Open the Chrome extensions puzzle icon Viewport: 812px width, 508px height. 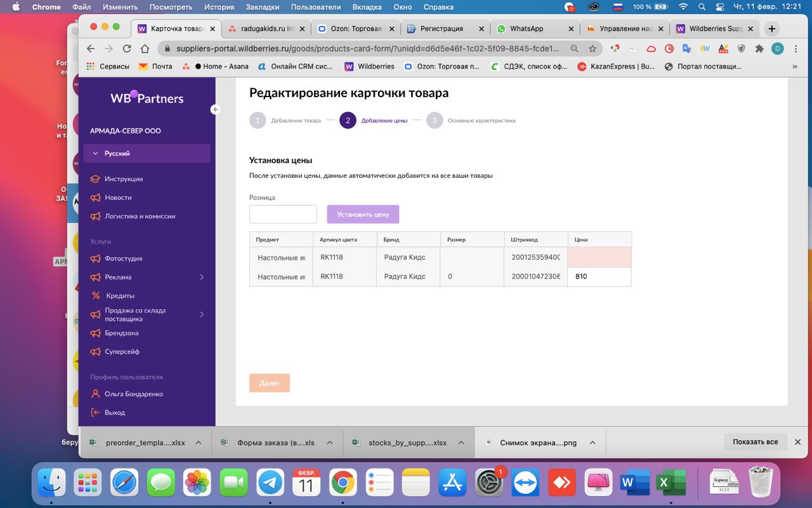[759, 48]
